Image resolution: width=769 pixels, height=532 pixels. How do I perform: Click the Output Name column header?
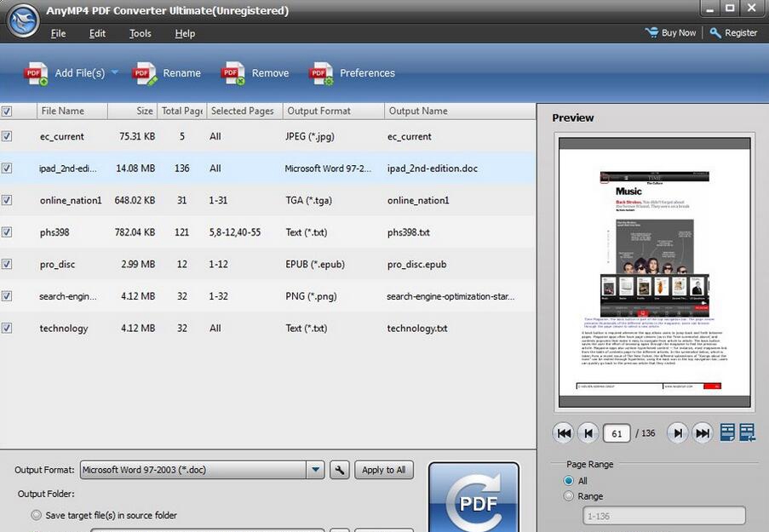[460, 111]
